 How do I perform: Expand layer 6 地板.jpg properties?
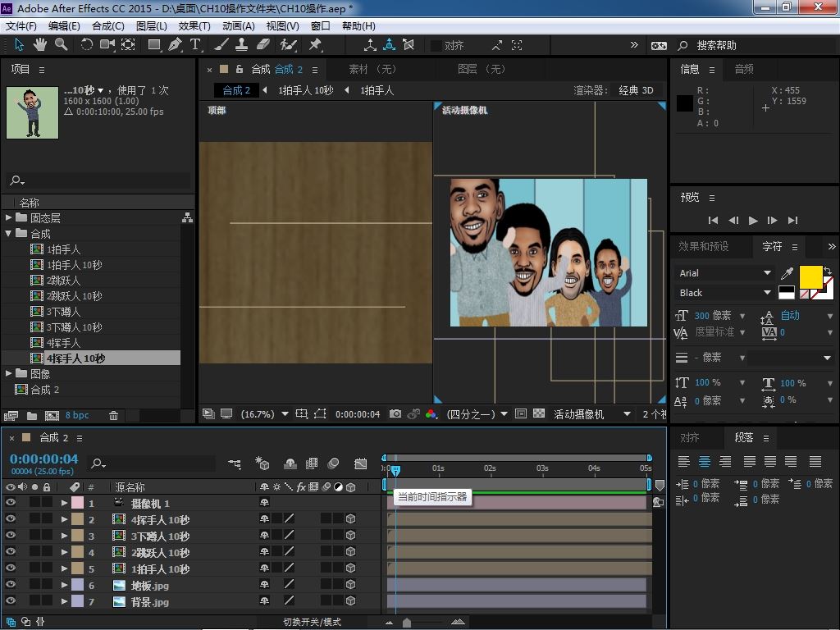[64, 585]
